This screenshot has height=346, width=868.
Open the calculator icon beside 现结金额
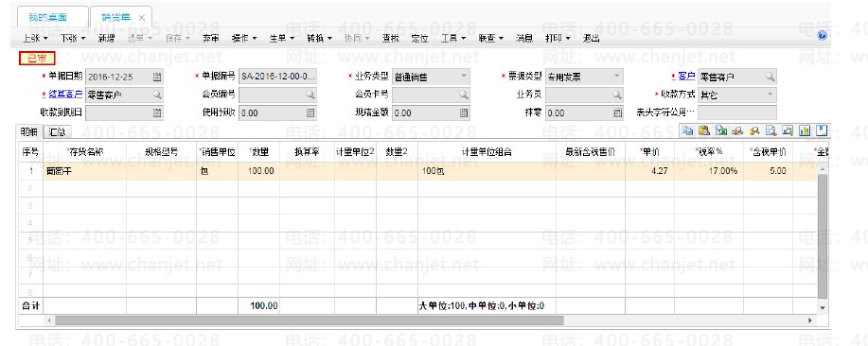[x=464, y=112]
